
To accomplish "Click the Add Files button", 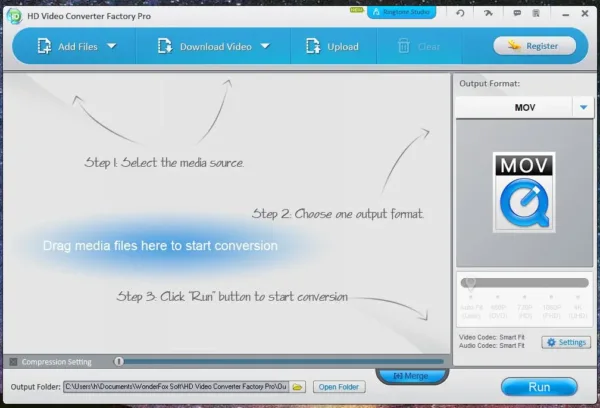I will point(67,46).
